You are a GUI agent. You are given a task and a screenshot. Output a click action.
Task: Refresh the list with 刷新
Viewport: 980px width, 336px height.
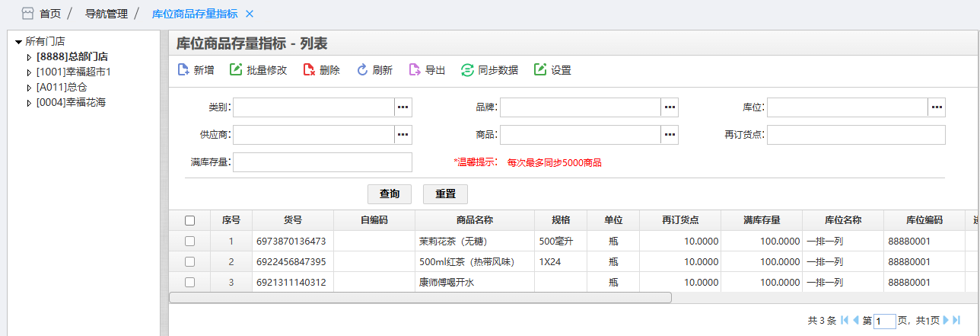(362, 70)
